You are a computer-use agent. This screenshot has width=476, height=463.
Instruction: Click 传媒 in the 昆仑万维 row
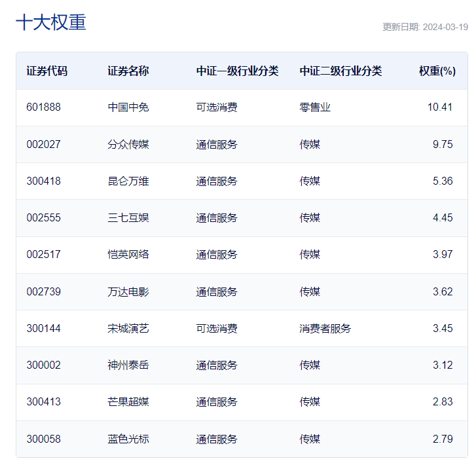(310, 181)
